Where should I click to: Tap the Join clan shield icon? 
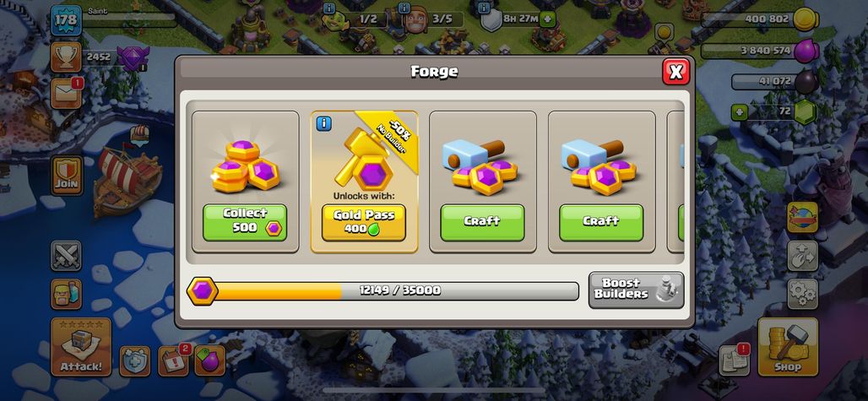[67, 176]
